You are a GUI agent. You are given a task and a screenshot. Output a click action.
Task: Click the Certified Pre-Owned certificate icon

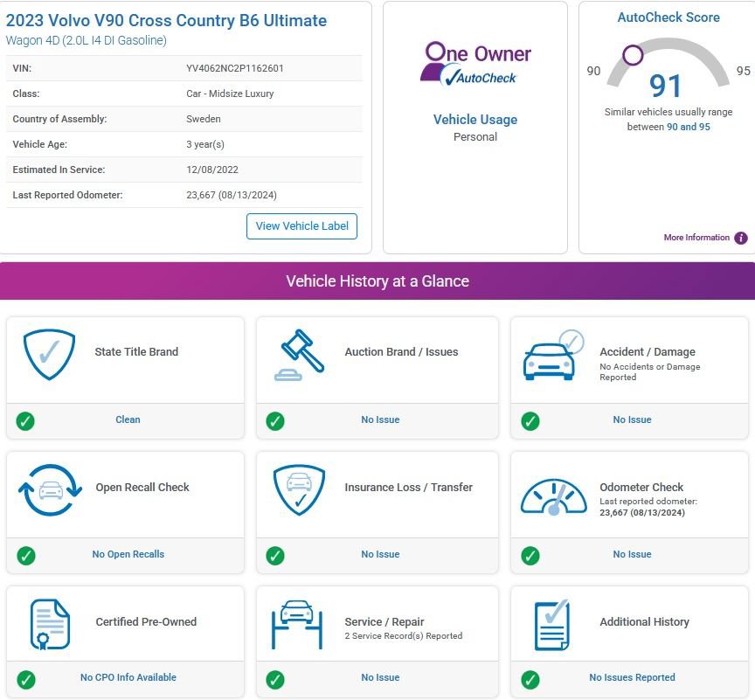click(x=50, y=625)
